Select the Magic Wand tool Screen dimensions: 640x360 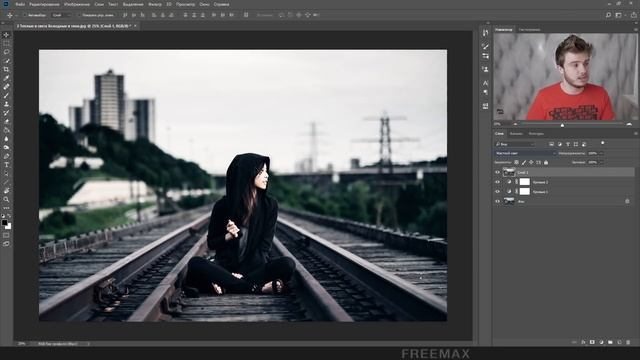click(6, 60)
